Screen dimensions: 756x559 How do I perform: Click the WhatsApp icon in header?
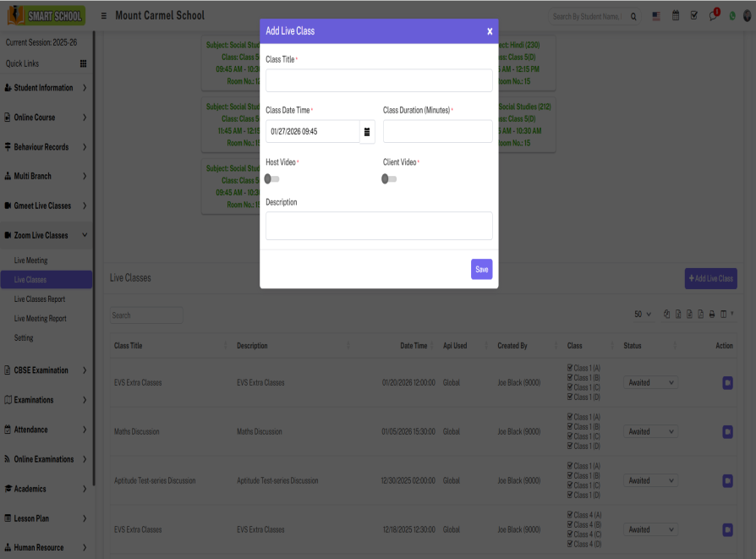pos(731,16)
